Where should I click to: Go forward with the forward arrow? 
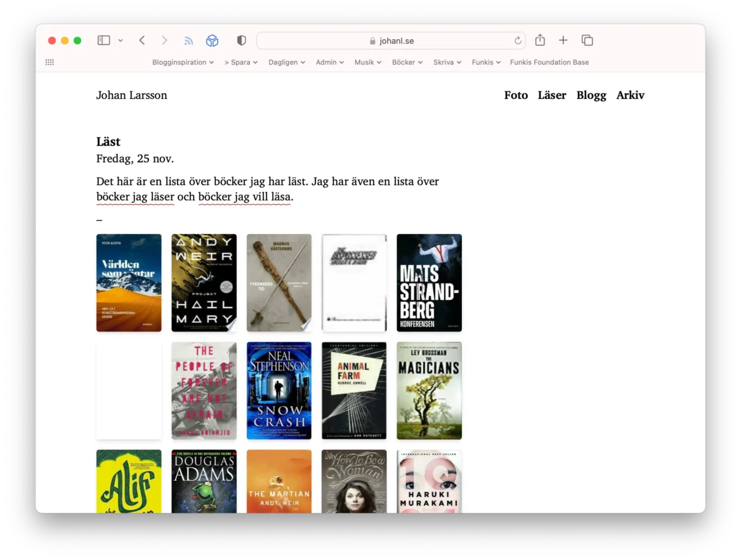(x=164, y=41)
